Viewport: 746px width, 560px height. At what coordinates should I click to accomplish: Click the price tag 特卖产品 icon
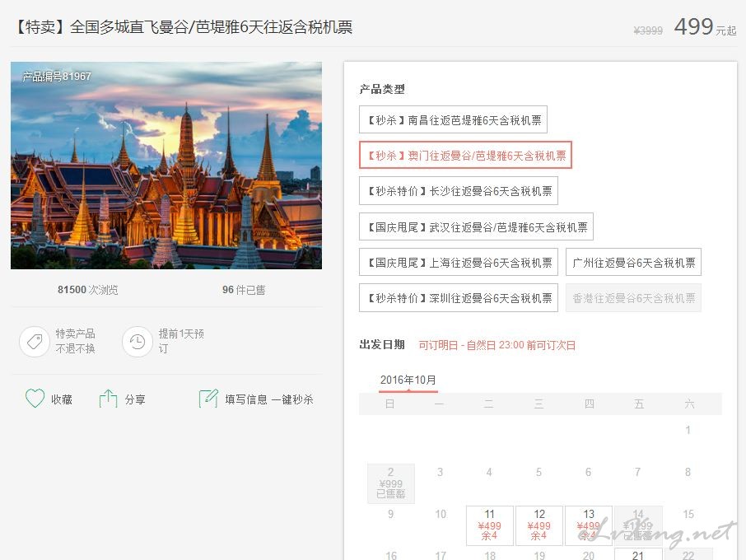[35, 341]
